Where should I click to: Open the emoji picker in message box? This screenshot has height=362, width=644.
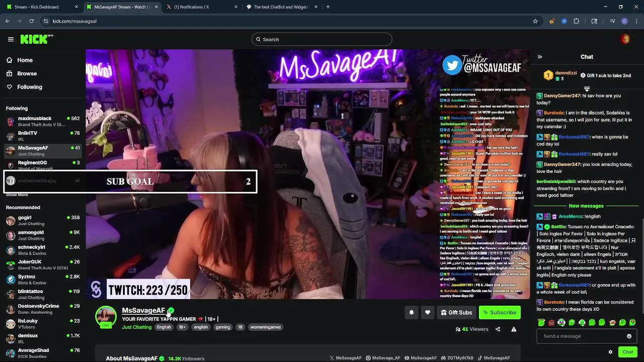(x=629, y=336)
